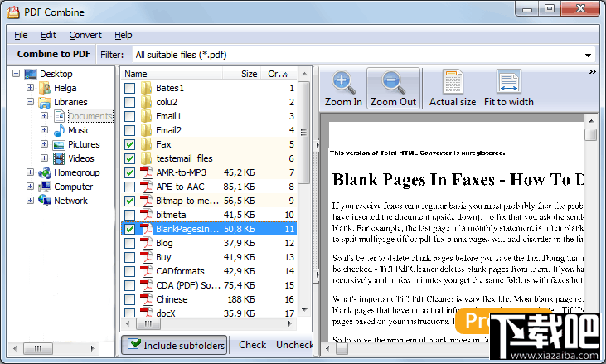606x364 pixels.
Task: Click the CADformats PDF file icon
Action: [146, 271]
